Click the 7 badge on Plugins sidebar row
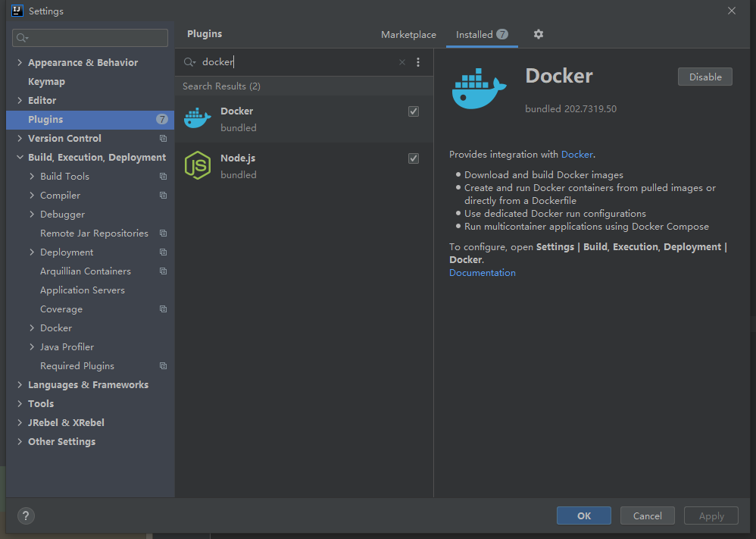The height and width of the screenshot is (539, 756). pos(162,119)
